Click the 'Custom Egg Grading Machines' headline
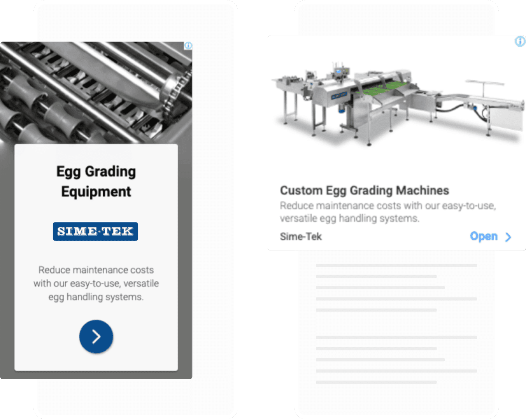 pos(365,190)
